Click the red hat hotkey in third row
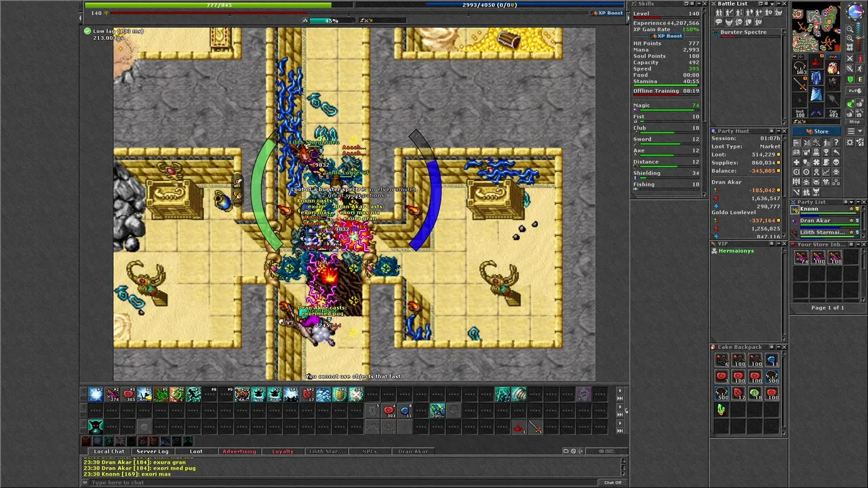 click(519, 428)
